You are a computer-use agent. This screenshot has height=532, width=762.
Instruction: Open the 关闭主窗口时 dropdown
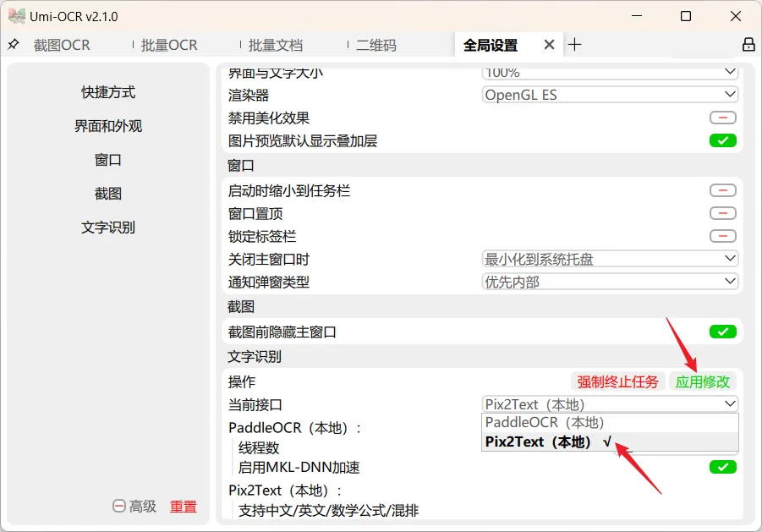[x=610, y=259]
